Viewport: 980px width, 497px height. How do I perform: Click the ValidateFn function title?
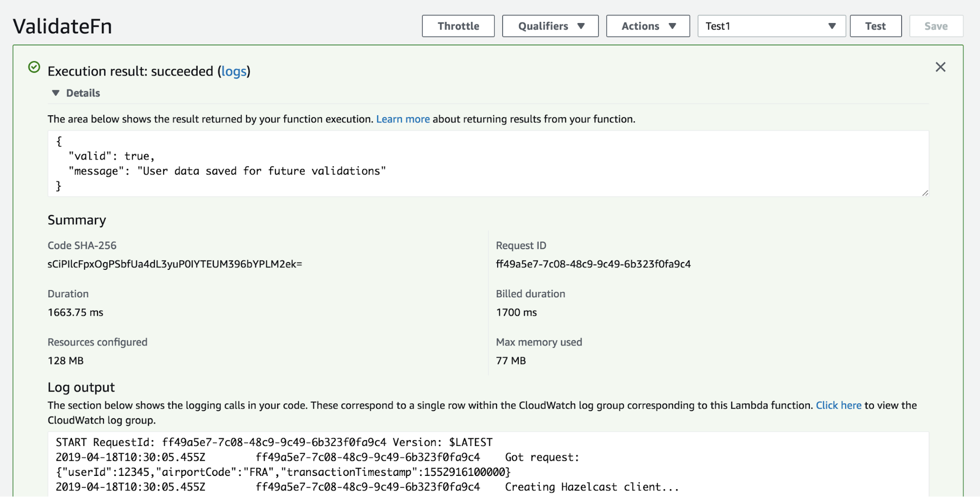tap(62, 26)
